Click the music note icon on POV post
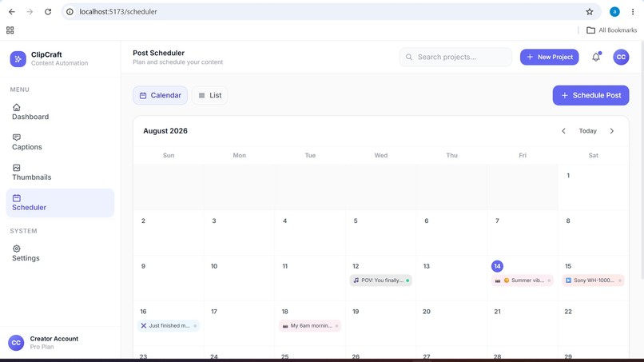Image resolution: width=644 pixels, height=362 pixels. (356, 280)
